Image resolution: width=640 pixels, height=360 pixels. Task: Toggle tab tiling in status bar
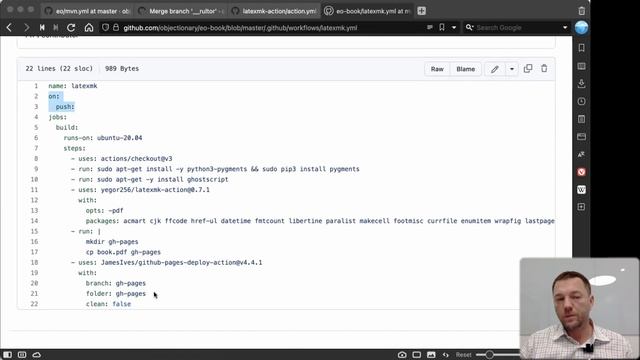click(x=22, y=355)
